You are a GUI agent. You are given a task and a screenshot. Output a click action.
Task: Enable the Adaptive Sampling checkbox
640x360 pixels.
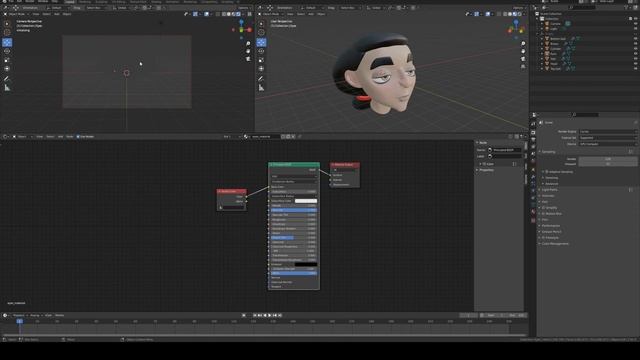coord(547,172)
